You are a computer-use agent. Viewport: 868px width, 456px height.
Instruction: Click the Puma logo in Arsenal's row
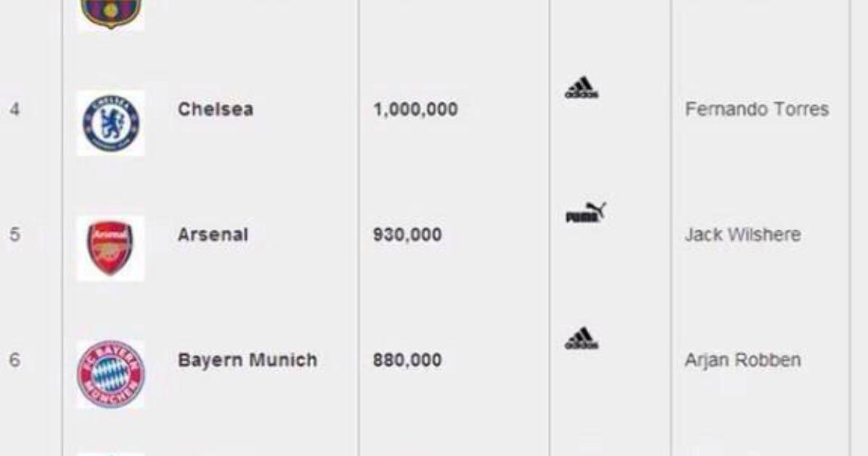pos(586,213)
